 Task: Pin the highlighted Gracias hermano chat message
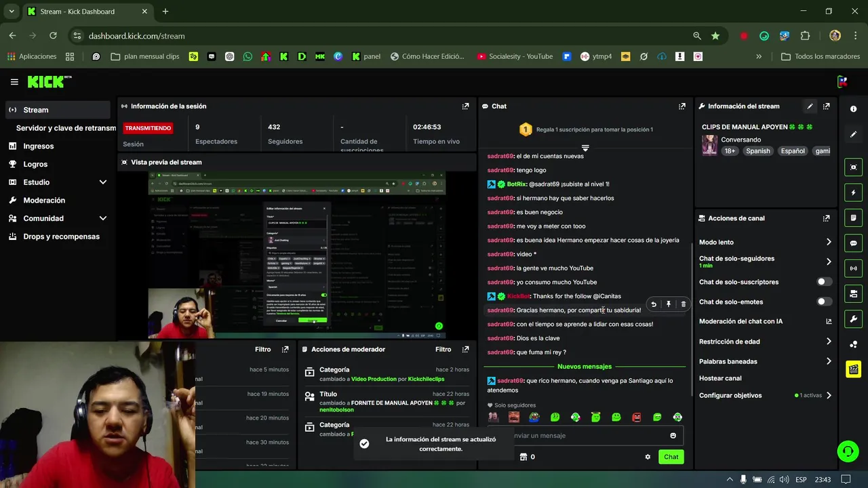coord(669,304)
